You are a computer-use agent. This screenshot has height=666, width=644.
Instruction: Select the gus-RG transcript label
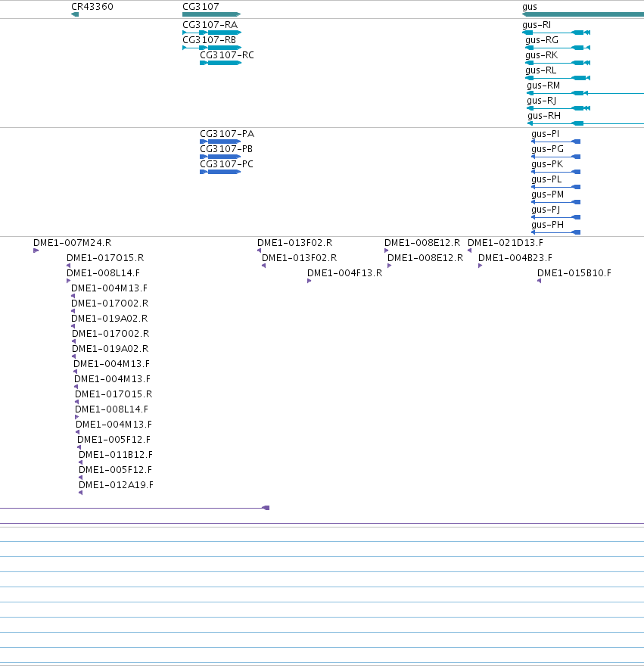[x=542, y=40]
